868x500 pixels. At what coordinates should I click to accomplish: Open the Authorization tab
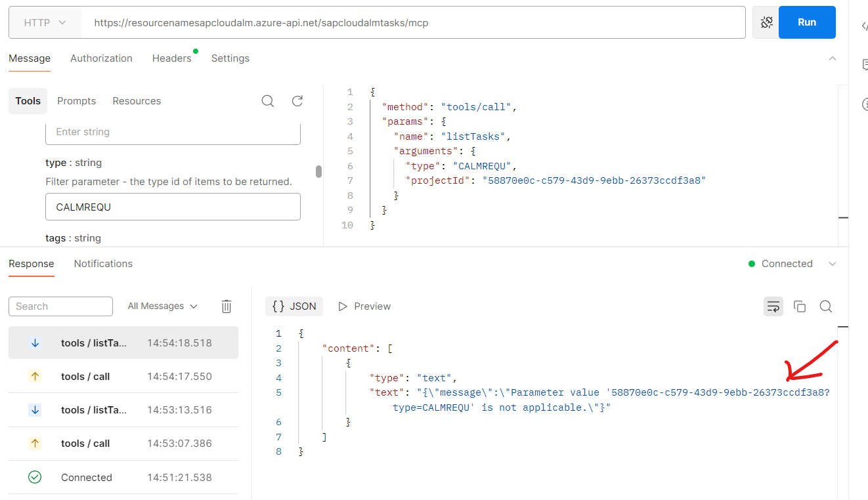pos(101,58)
